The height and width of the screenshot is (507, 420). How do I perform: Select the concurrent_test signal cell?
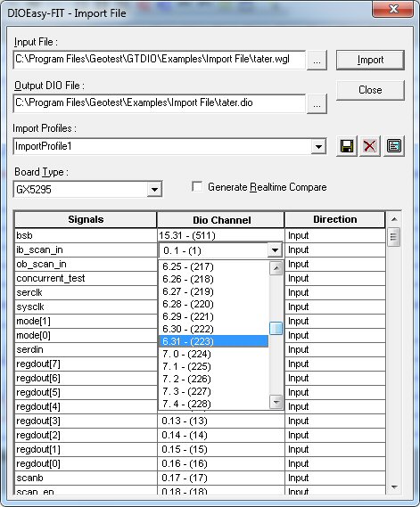pyautogui.click(x=86, y=278)
